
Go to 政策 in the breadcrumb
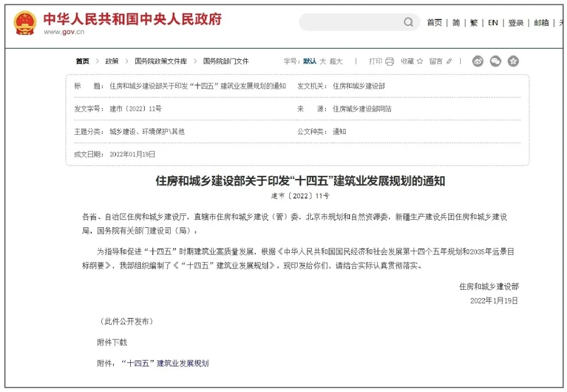pyautogui.click(x=112, y=61)
